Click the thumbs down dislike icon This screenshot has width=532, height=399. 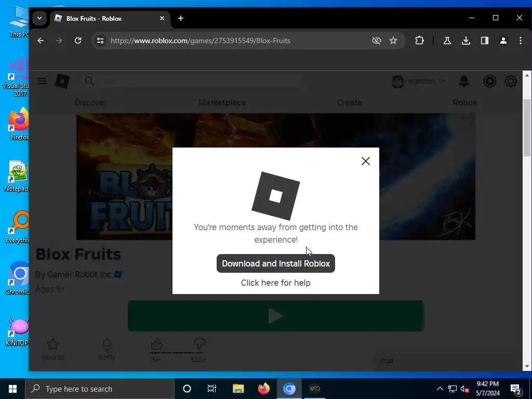click(199, 344)
